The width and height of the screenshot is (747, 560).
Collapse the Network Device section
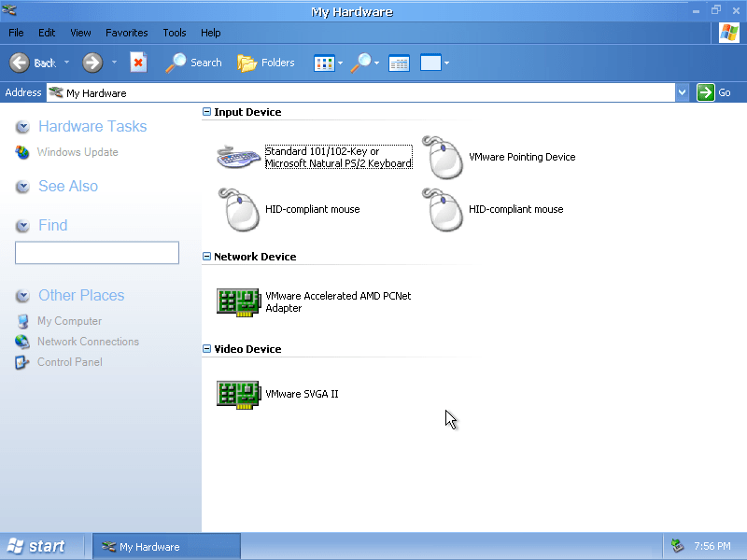[x=207, y=257]
